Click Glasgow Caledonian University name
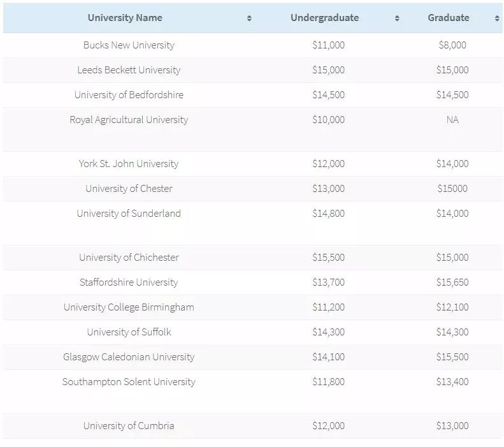Viewport: 504px width, 447px height. pos(129,357)
